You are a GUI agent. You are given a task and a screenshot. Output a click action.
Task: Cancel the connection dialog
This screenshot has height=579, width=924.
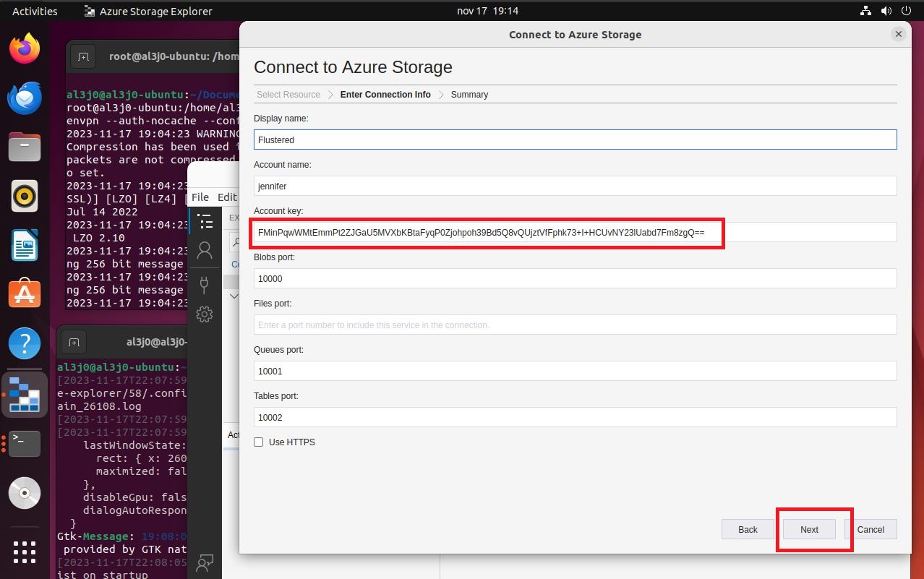point(870,529)
